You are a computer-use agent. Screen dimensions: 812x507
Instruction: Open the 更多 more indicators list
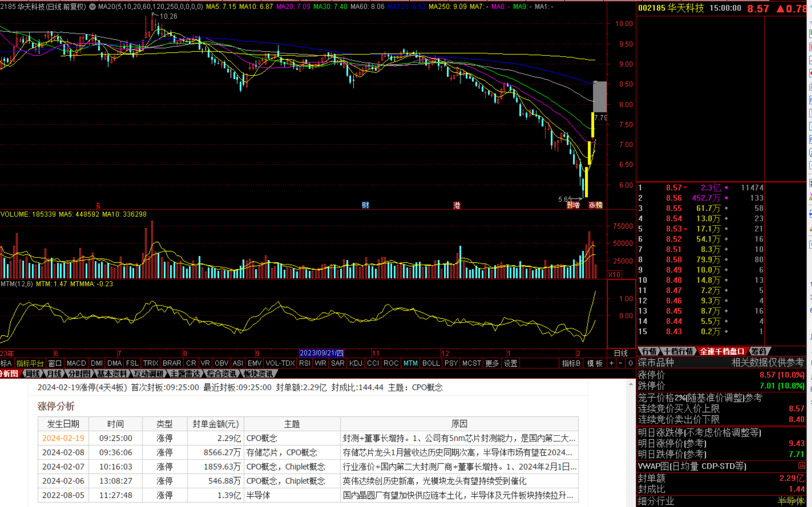[x=492, y=363]
